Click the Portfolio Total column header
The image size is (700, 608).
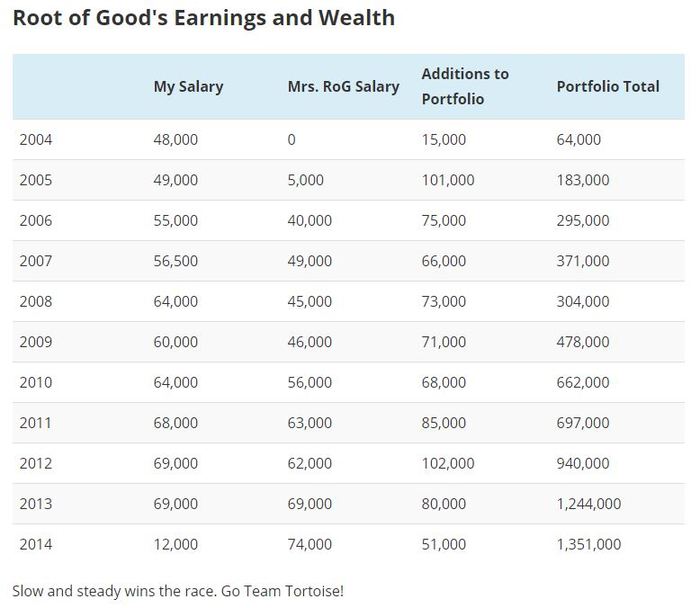(608, 87)
